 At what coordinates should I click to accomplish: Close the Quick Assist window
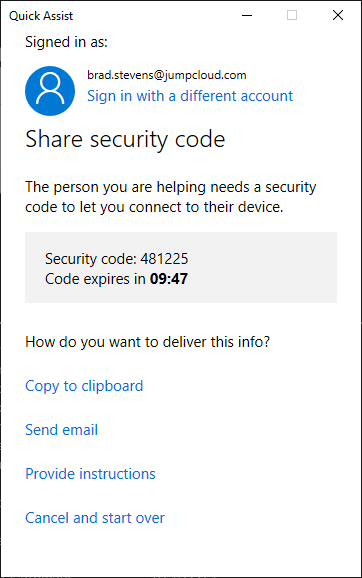pos(338,15)
